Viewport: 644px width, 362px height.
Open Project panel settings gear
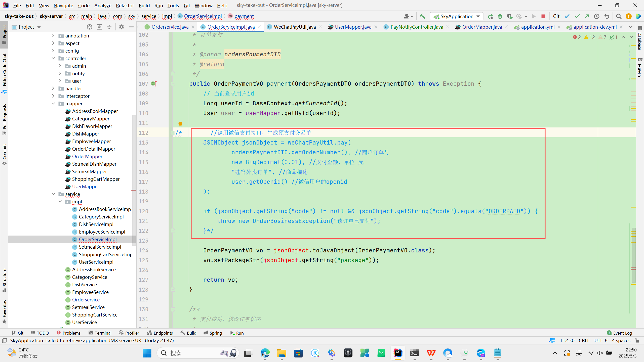pos(122,27)
